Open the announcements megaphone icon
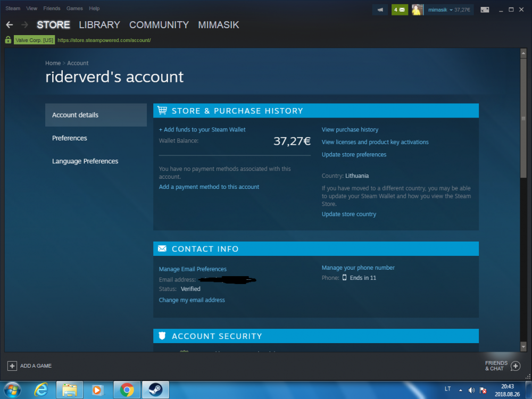The width and height of the screenshot is (532, 399). pyautogui.click(x=380, y=10)
